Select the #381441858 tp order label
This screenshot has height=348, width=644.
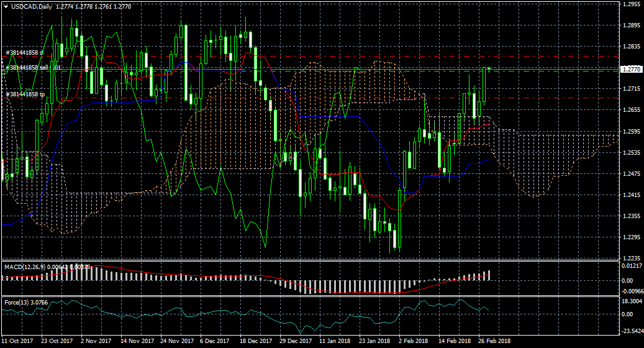coord(25,94)
